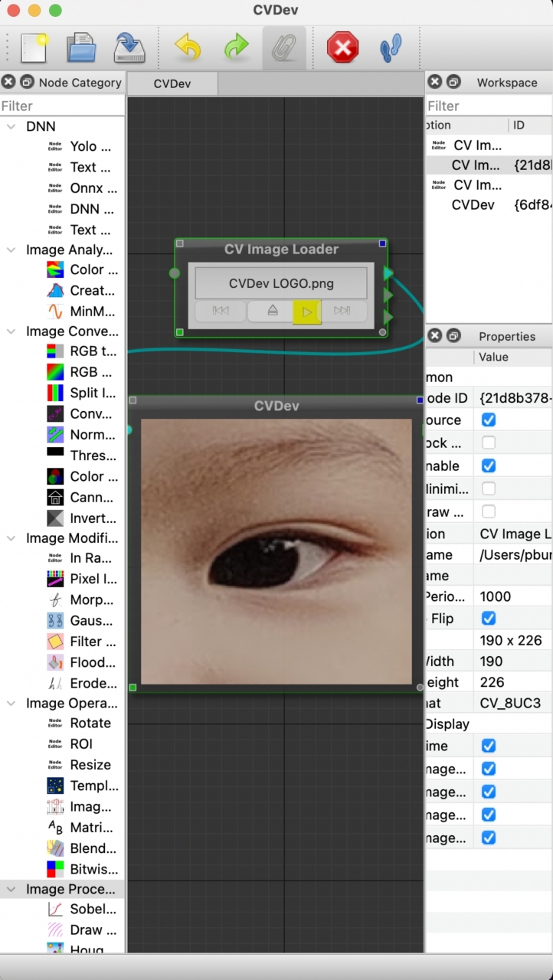This screenshot has height=980, width=553.
Task: Select the CVDev row in Workspace
Action: click(x=489, y=205)
